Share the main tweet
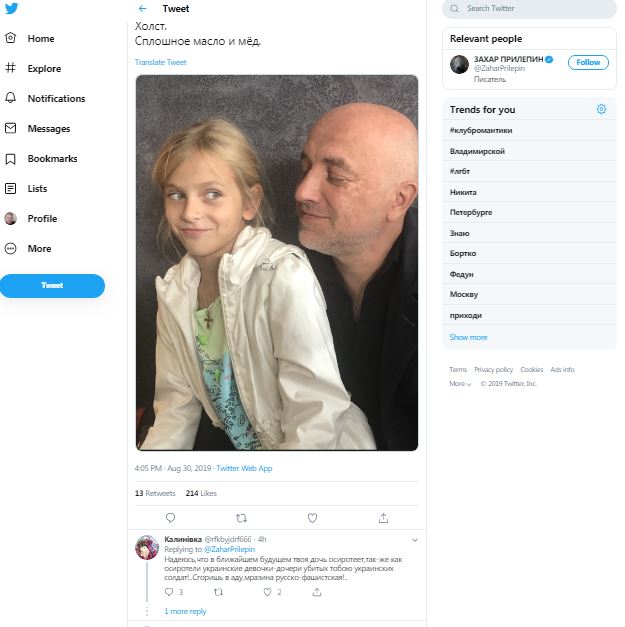The height and width of the screenshot is (627, 625). (x=383, y=518)
